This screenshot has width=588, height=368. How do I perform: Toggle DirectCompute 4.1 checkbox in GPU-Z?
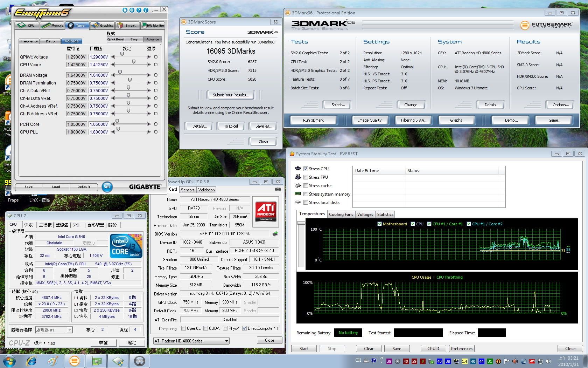click(x=244, y=329)
